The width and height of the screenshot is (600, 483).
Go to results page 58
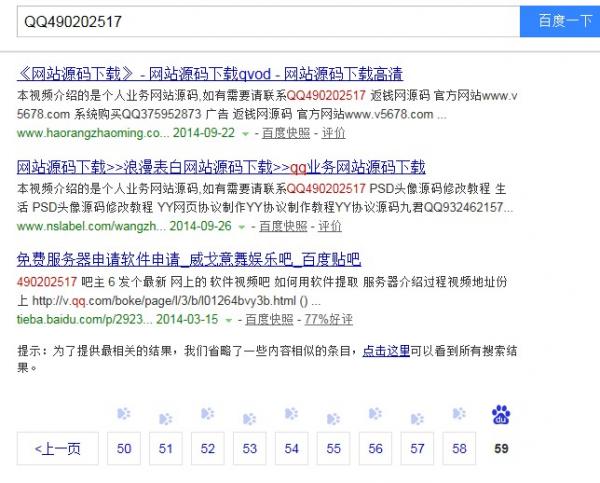[x=459, y=448]
